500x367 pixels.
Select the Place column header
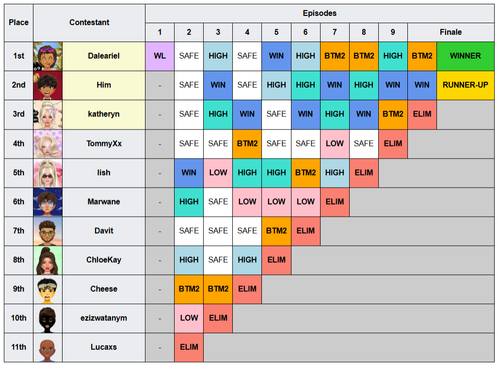click(x=19, y=22)
